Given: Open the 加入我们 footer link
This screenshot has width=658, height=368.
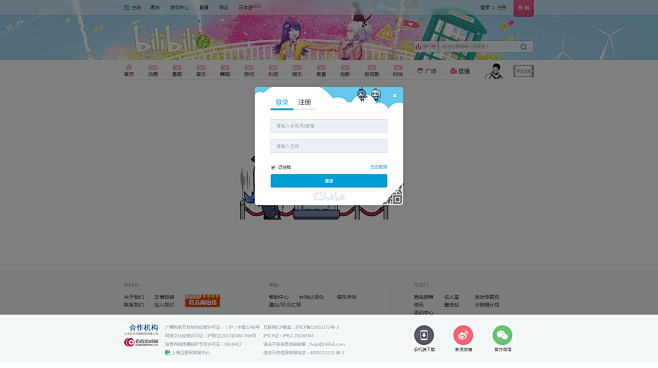Looking at the screenshot, I should (164, 305).
